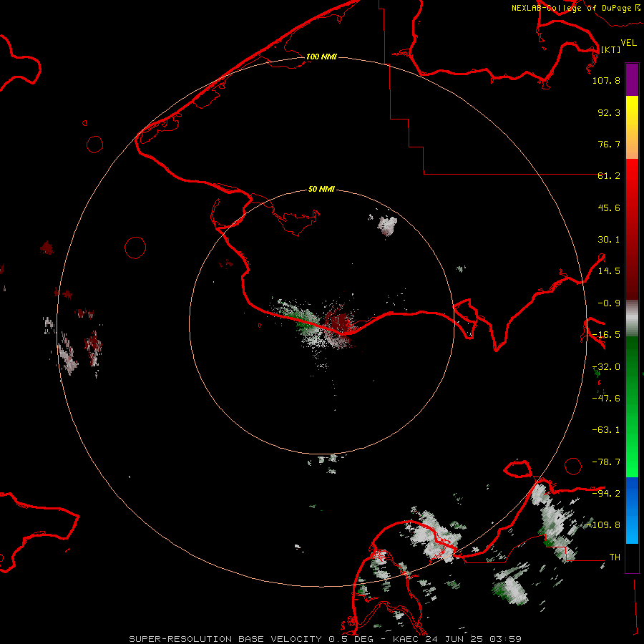Pick the -63.1 scale value
Screen dimensions: 644x644
(x=606, y=430)
